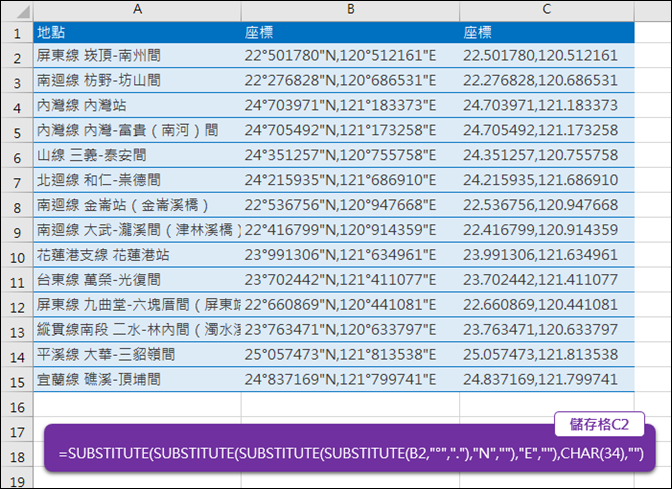Select row 2 header
The width and height of the screenshot is (672, 489).
(17, 57)
